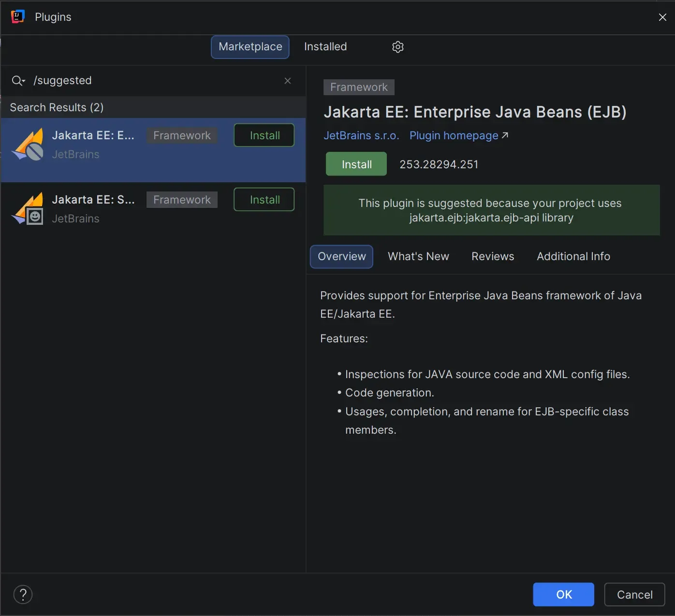Image resolution: width=675 pixels, height=616 pixels.
Task: Click the Jakarta EE EJB plugin icon
Action: [x=28, y=145]
